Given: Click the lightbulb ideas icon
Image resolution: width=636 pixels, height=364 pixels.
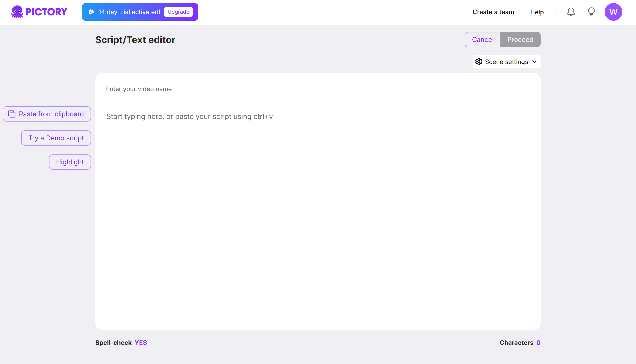Looking at the screenshot, I should pos(591,12).
